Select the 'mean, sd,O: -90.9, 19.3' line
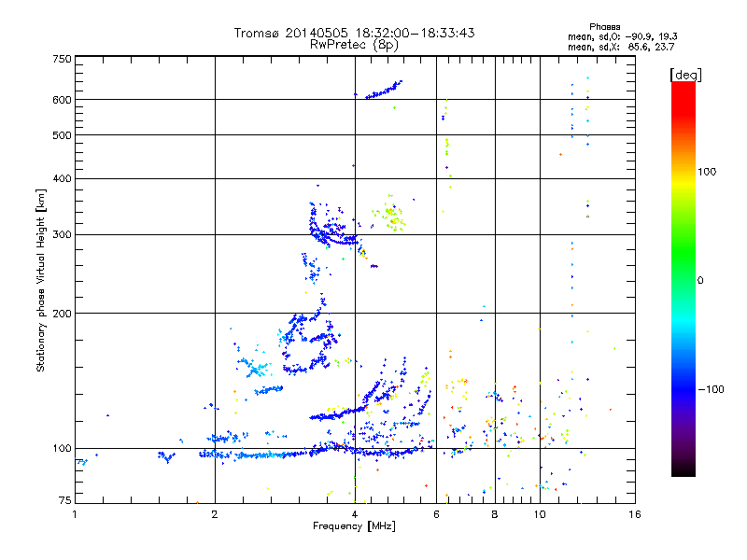The image size is (747, 560). coord(622,36)
